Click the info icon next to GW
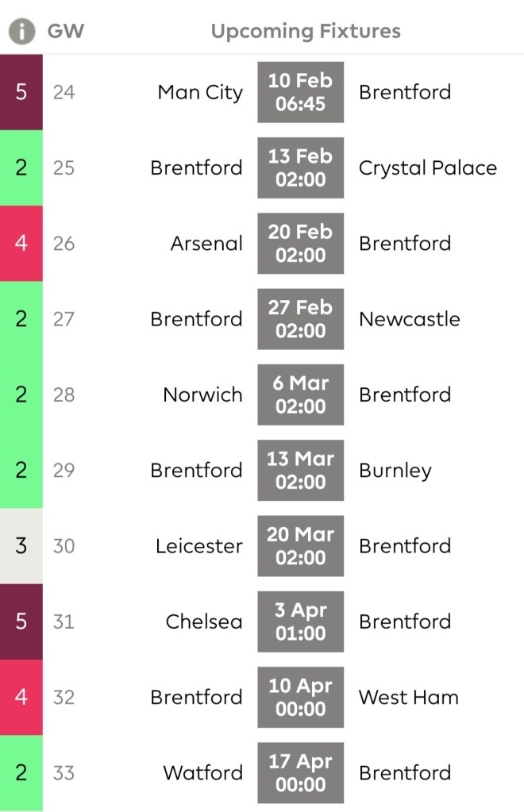 coord(22,32)
